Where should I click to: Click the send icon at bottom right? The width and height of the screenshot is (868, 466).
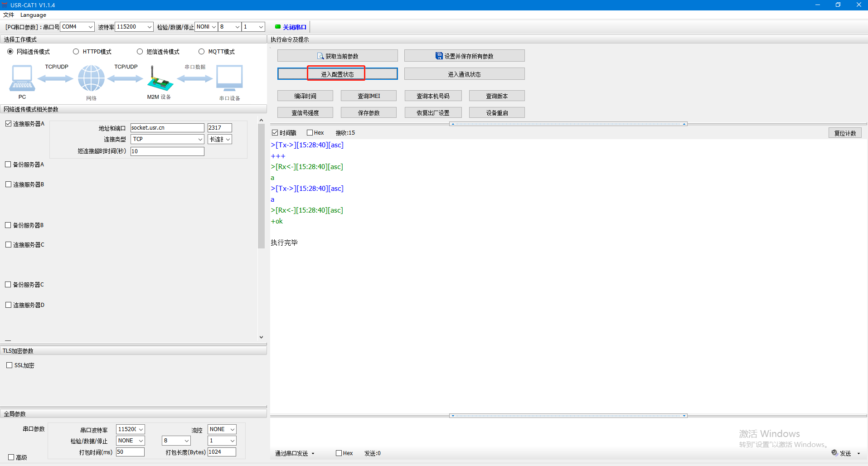click(834, 453)
